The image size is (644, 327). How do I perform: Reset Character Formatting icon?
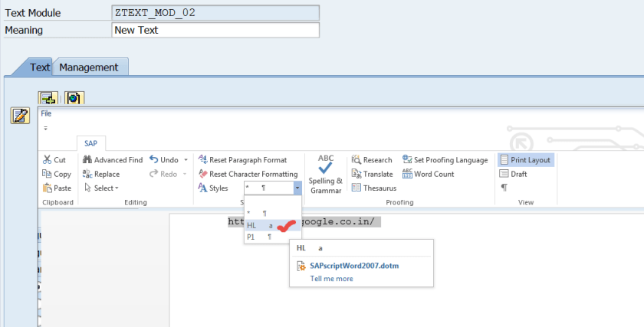tap(202, 174)
